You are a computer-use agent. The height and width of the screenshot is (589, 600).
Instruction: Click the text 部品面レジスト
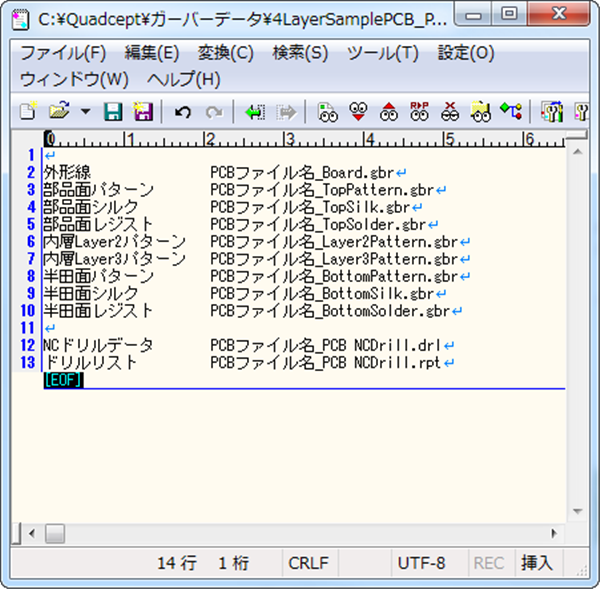[x=98, y=224]
